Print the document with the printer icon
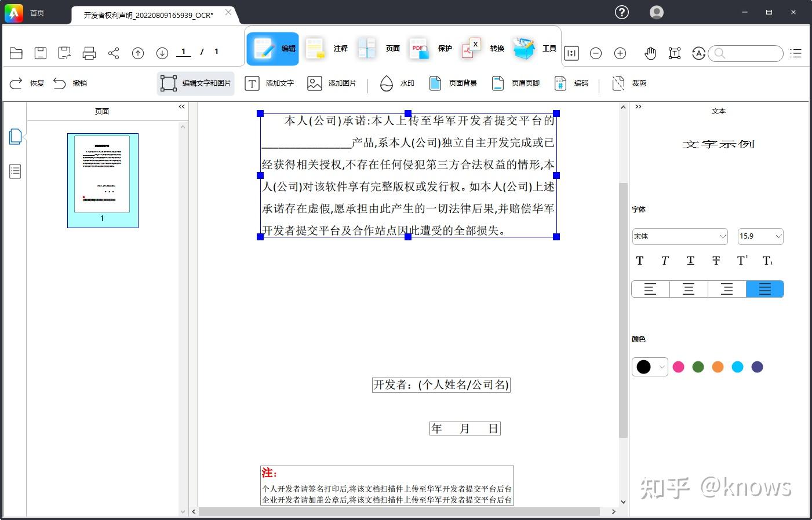 [89, 53]
